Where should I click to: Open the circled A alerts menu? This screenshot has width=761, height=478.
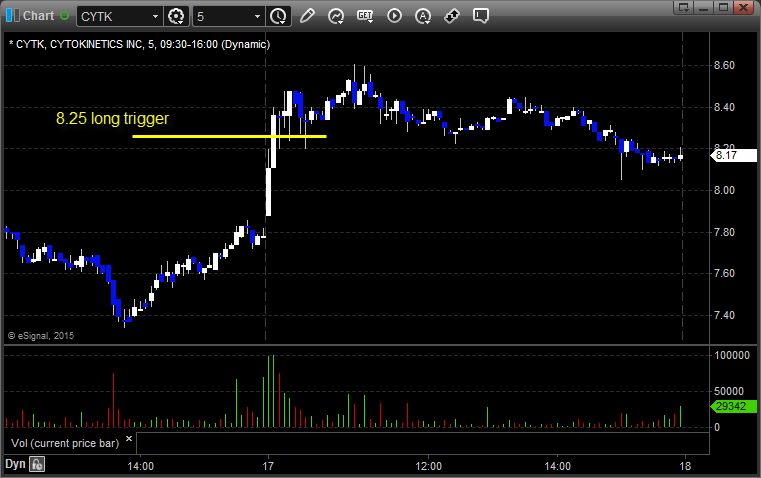[423, 16]
